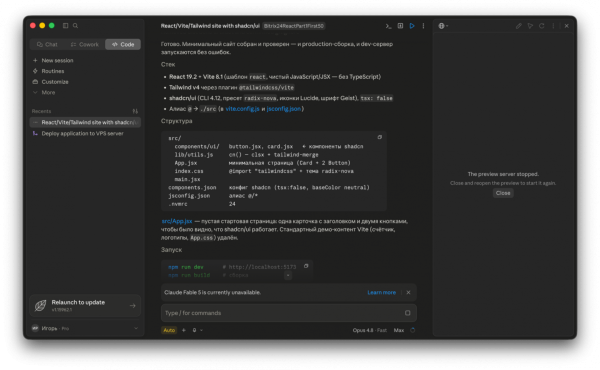The image size is (600, 370).
Task: Click the plus attach icon below input
Action: (x=184, y=330)
